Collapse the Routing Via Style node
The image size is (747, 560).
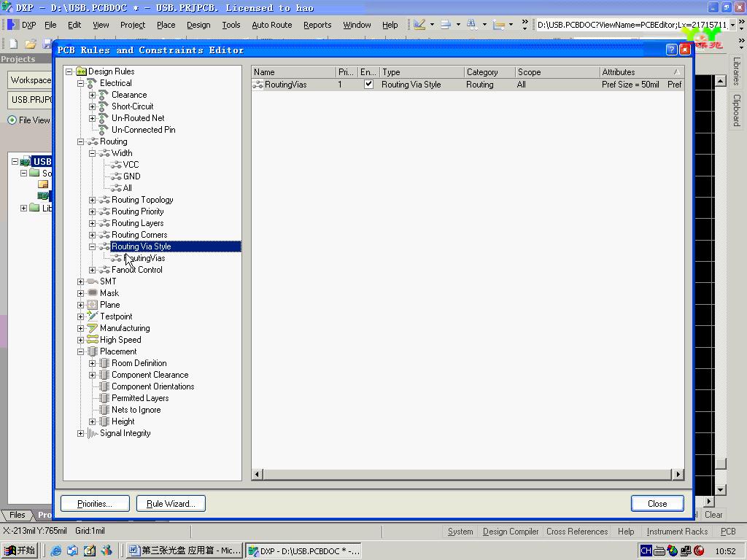[x=93, y=246]
